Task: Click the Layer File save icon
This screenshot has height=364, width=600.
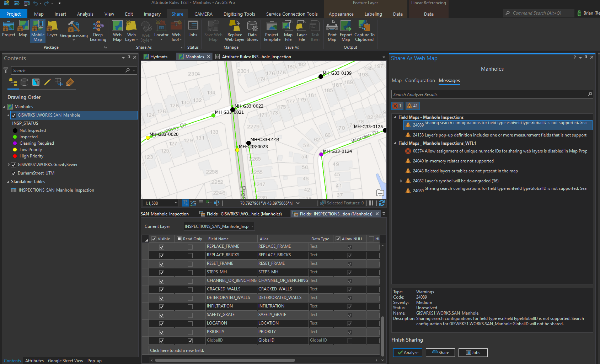Action: pyautogui.click(x=301, y=31)
